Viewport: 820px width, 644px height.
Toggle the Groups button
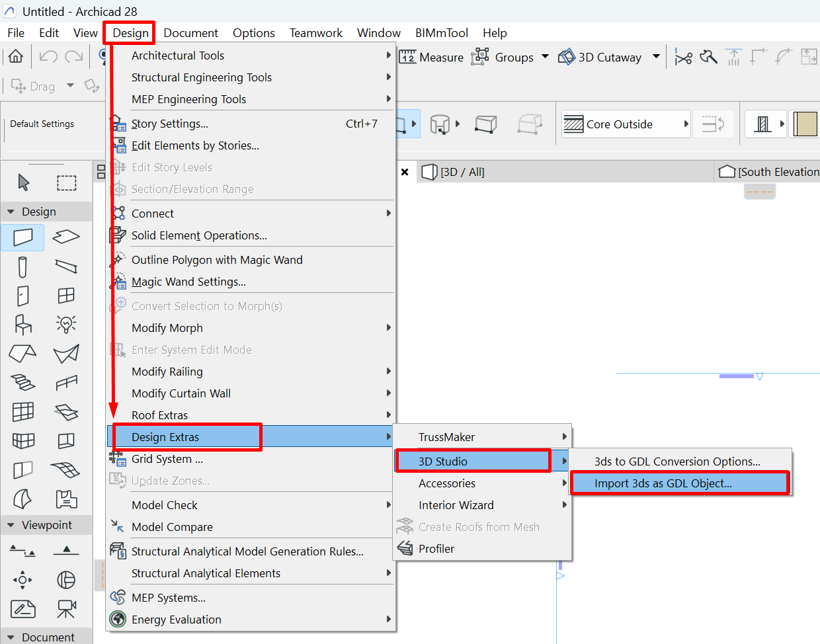[x=503, y=58]
